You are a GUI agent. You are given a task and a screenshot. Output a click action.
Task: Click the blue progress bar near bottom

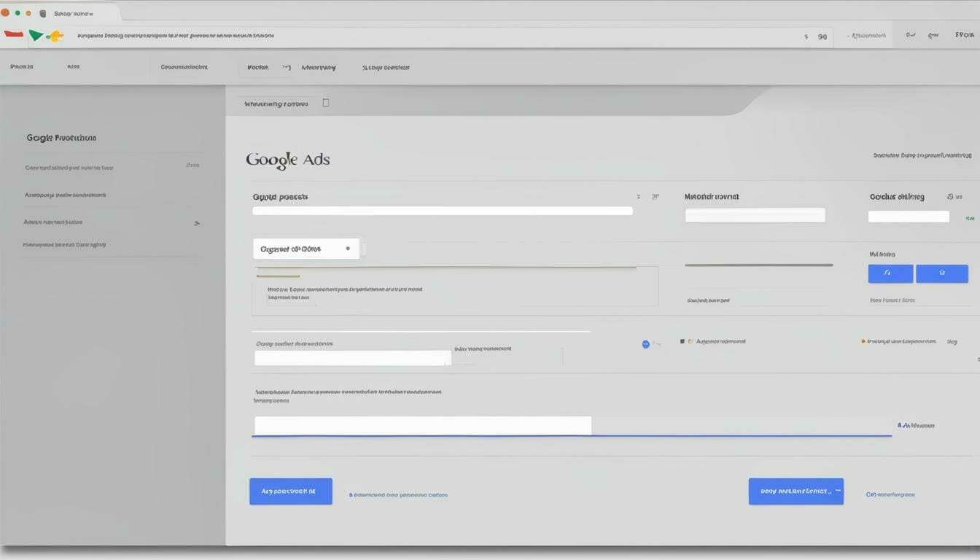(x=571, y=436)
